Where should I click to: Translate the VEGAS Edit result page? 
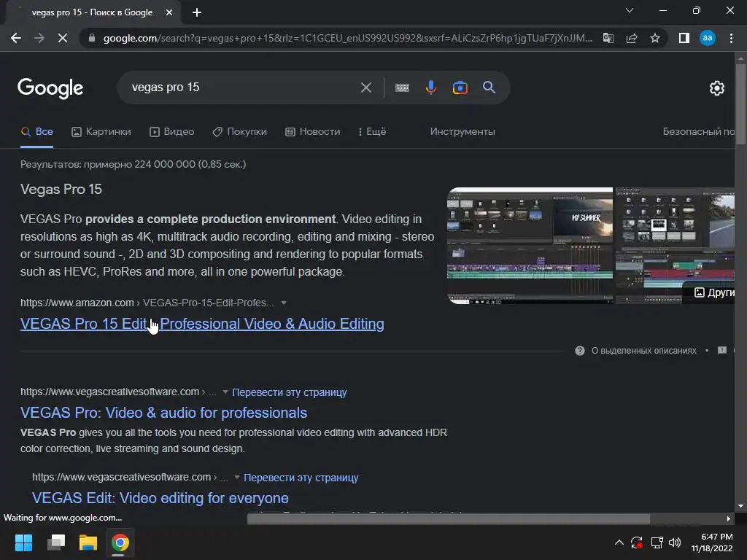[x=301, y=478]
